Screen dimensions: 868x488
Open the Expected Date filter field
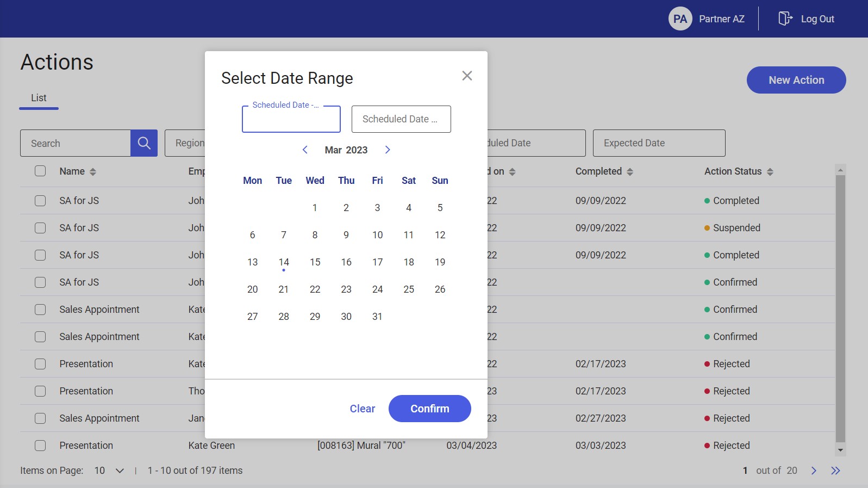[659, 143]
